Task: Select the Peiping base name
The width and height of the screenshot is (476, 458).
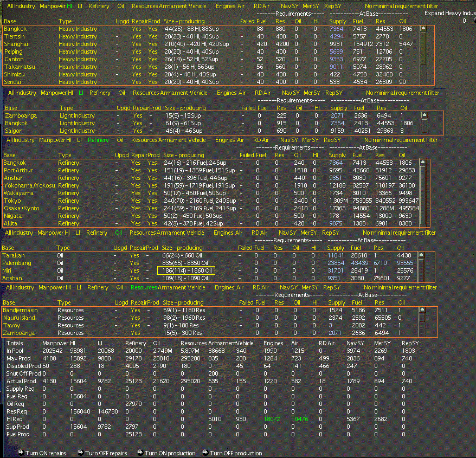Action: pos(13,51)
